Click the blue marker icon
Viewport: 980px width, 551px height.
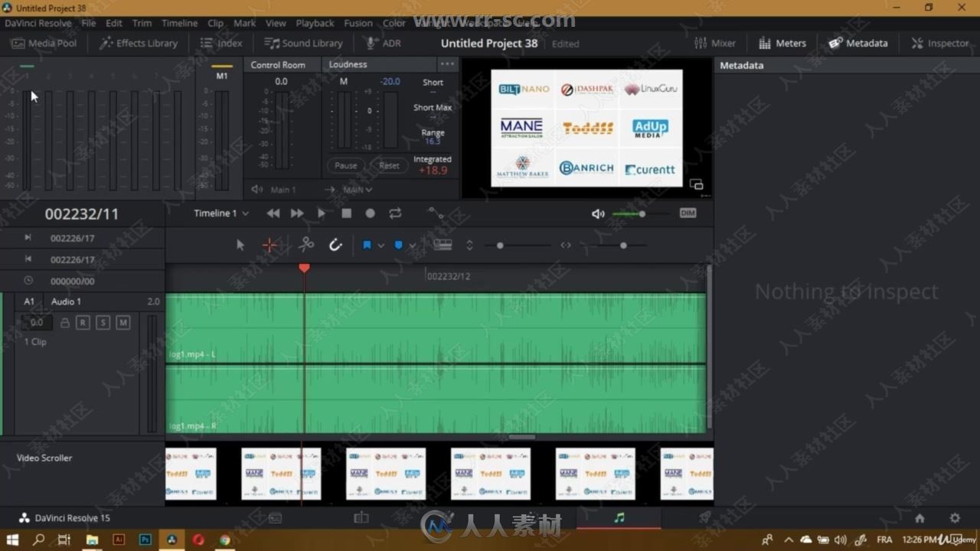click(398, 246)
